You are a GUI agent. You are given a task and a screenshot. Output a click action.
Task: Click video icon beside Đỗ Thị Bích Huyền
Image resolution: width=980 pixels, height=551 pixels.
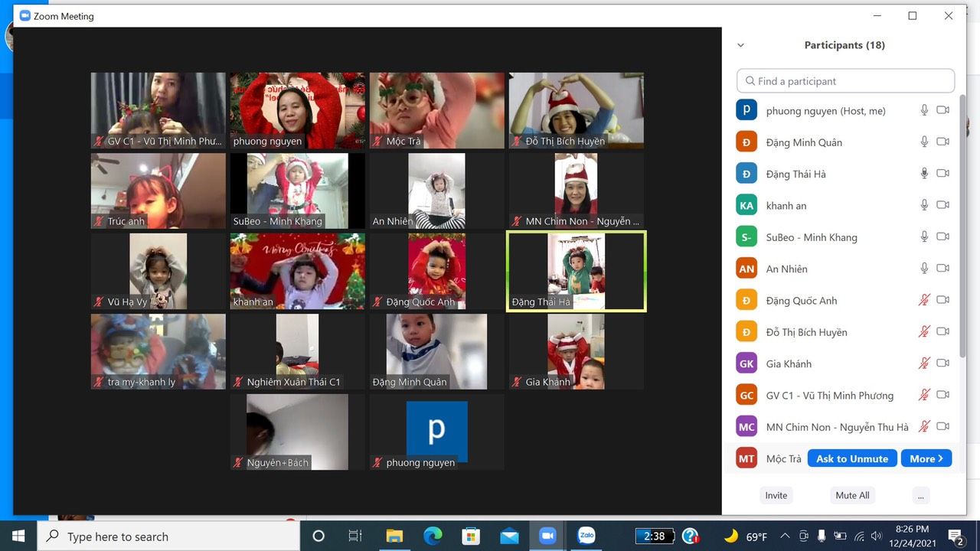tap(942, 331)
